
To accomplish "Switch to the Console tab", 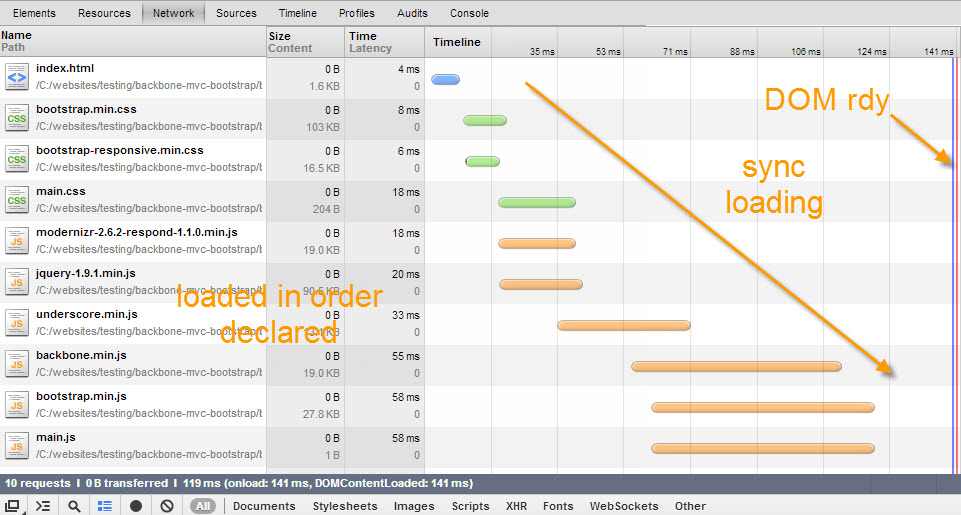I will click(x=469, y=13).
